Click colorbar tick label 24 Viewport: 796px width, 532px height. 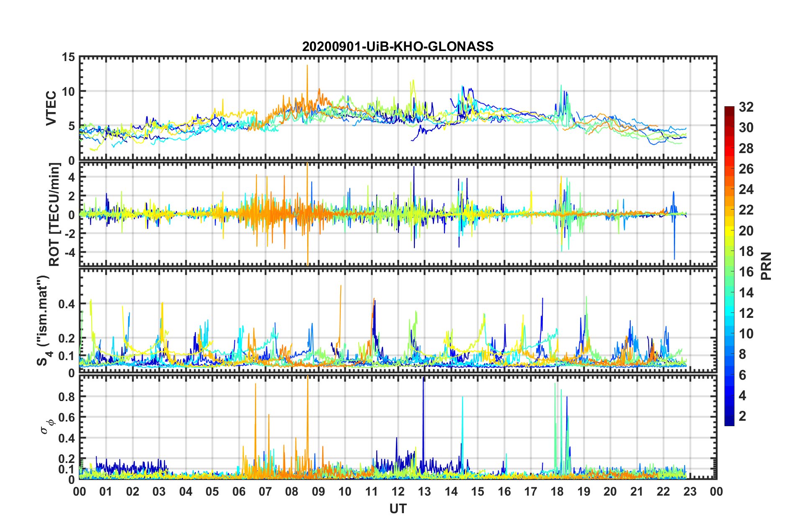point(746,189)
